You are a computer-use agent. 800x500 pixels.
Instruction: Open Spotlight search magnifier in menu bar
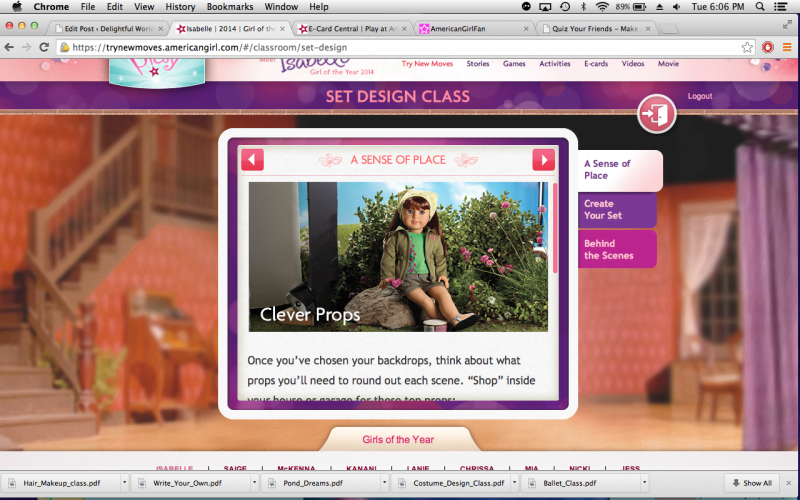point(760,7)
